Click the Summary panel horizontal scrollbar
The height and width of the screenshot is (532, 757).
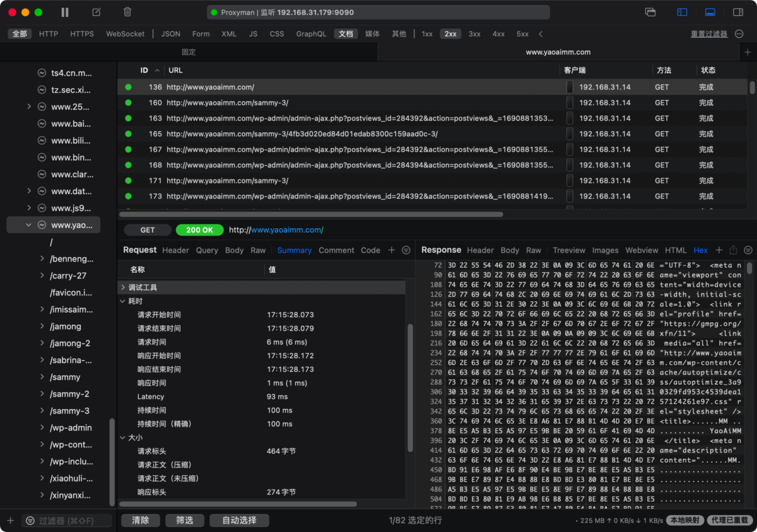pos(238,504)
